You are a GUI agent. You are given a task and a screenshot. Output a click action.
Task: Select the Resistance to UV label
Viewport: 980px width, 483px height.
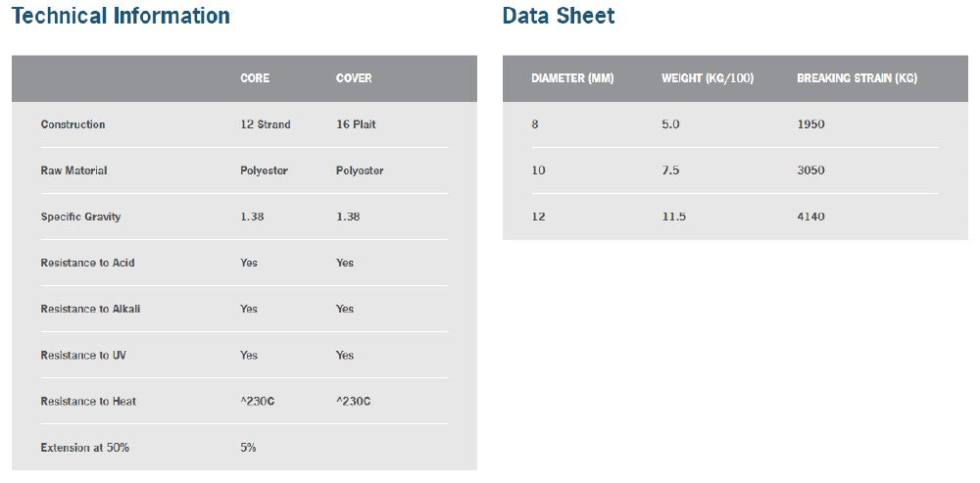click(83, 355)
